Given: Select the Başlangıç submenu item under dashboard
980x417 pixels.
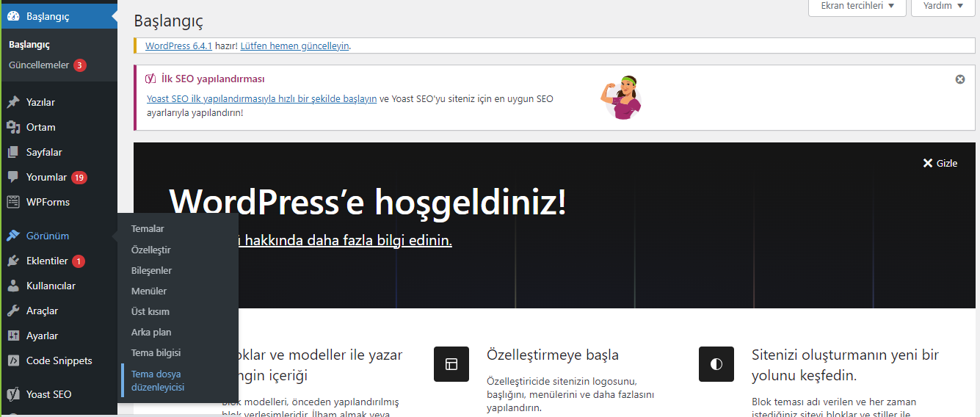Looking at the screenshot, I should pos(29,45).
